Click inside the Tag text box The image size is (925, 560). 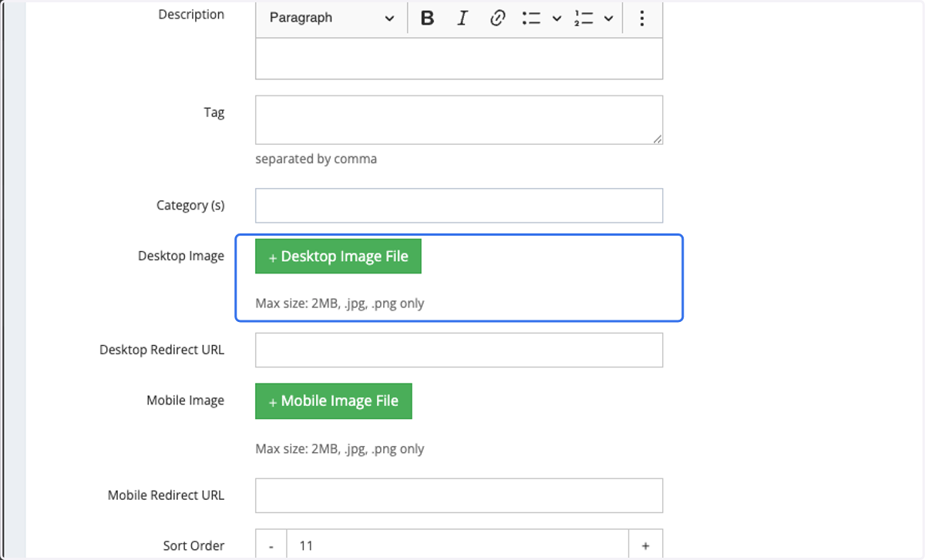pyautogui.click(x=459, y=119)
